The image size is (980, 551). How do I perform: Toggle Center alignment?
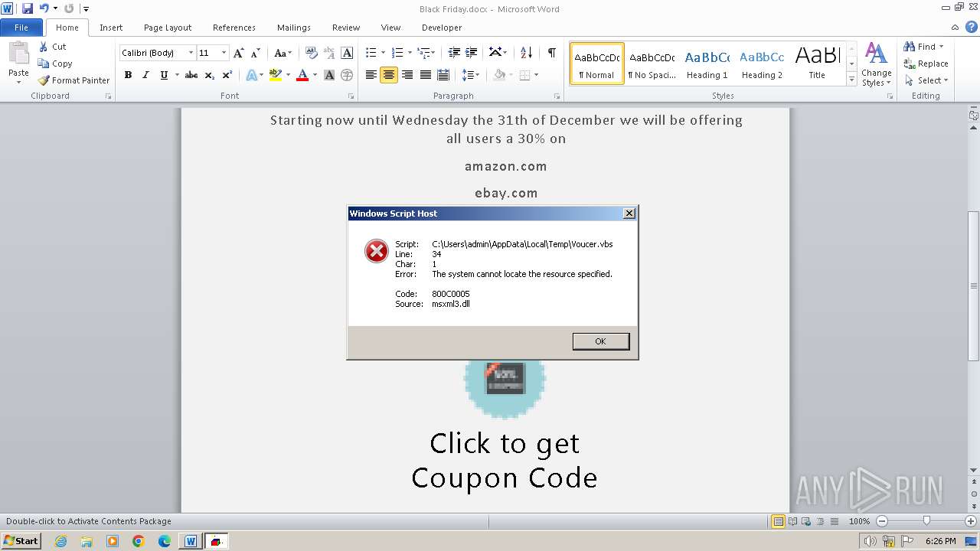tap(389, 75)
